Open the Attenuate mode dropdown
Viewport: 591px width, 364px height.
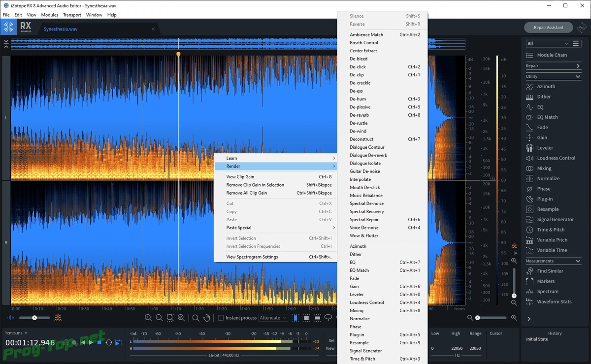click(x=273, y=318)
